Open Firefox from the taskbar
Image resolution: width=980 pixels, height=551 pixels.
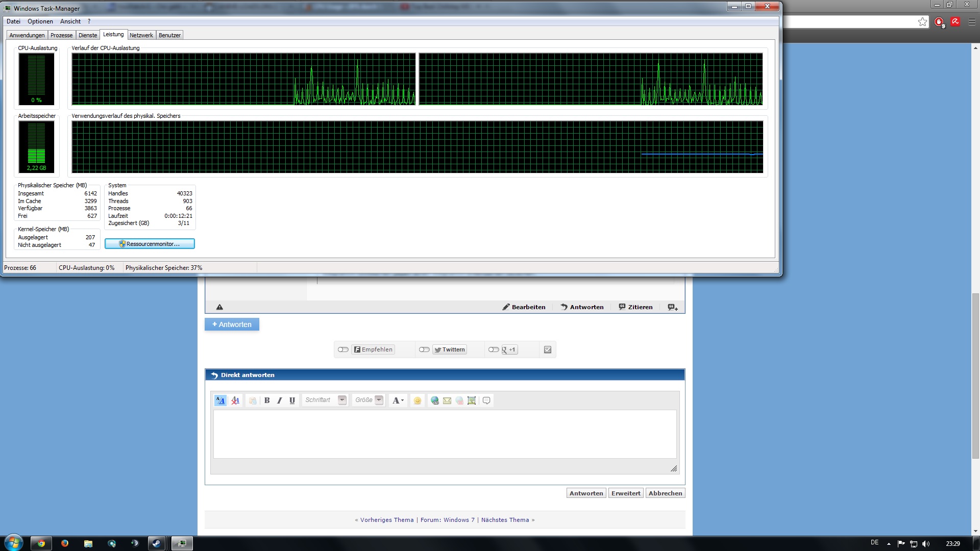pyautogui.click(x=65, y=543)
